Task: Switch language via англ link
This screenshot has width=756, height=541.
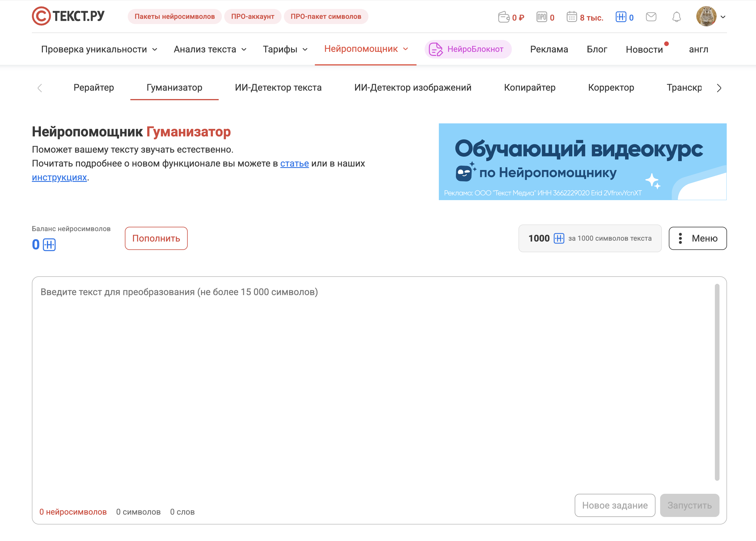Action: (x=698, y=49)
